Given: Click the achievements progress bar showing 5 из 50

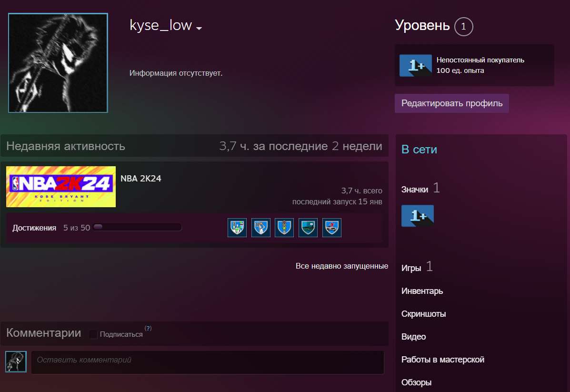Looking at the screenshot, I should point(137,227).
